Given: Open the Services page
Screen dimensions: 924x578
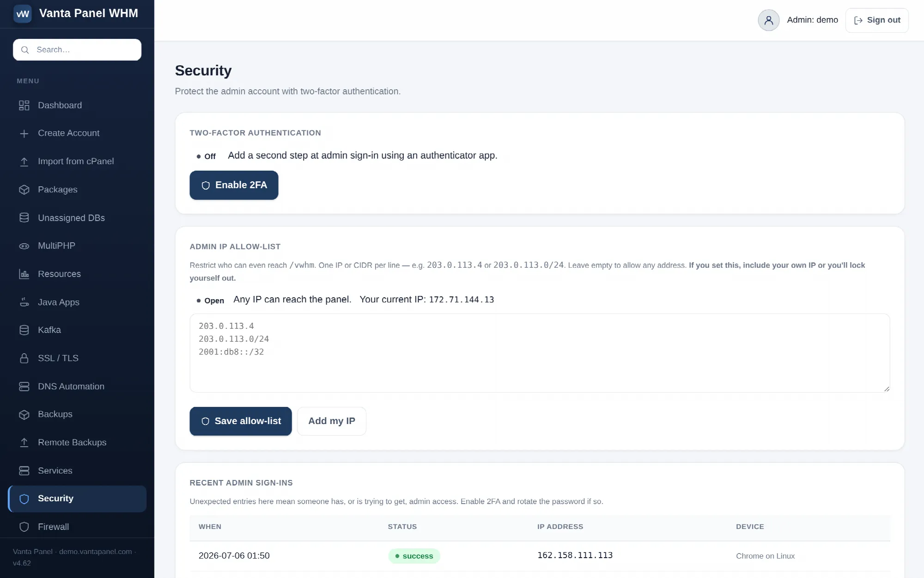Looking at the screenshot, I should click(77, 471).
